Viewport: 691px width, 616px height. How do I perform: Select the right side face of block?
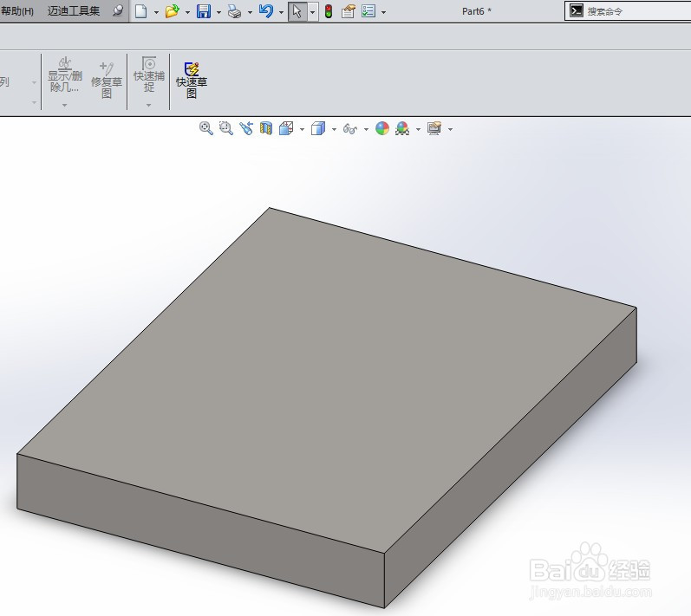pyautogui.click(x=512, y=458)
